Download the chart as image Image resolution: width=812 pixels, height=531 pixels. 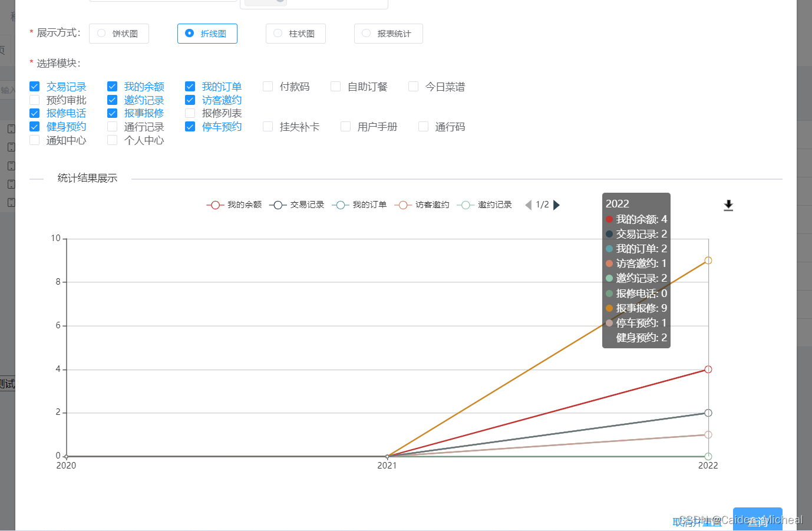point(728,205)
